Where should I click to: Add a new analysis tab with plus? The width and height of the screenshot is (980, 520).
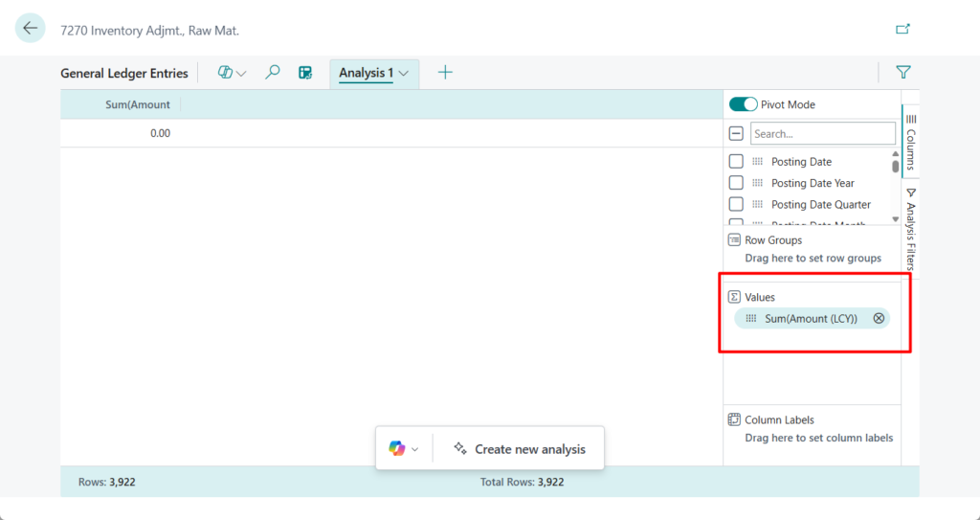[x=445, y=72]
